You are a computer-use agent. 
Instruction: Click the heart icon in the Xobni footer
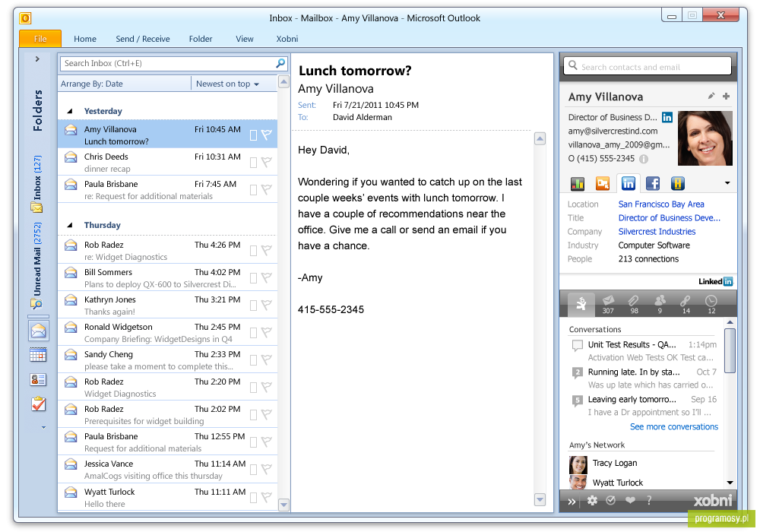coord(630,501)
